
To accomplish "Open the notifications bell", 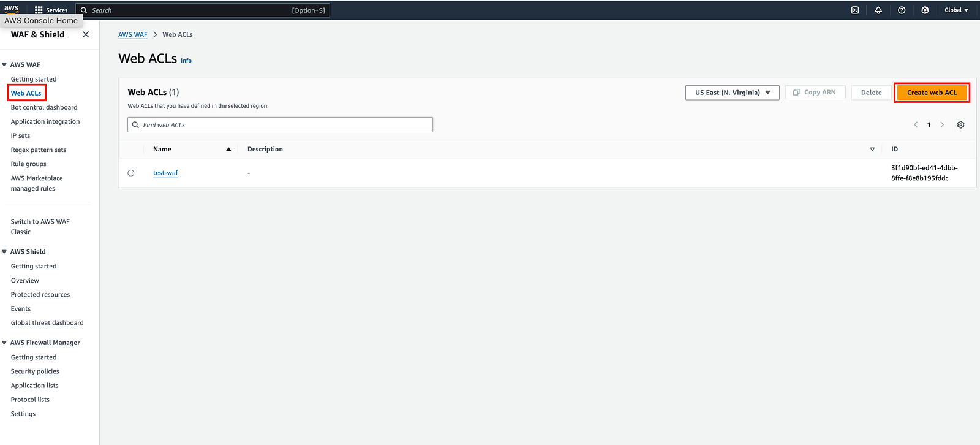I will [x=878, y=10].
